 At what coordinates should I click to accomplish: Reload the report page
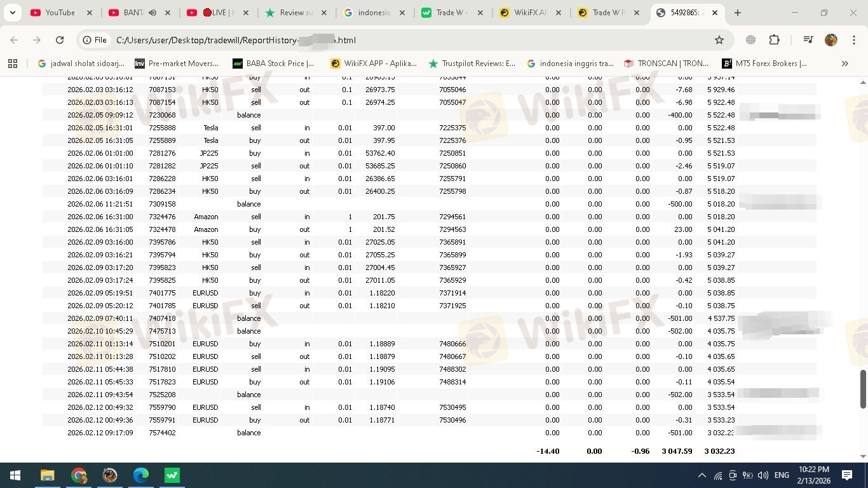60,40
